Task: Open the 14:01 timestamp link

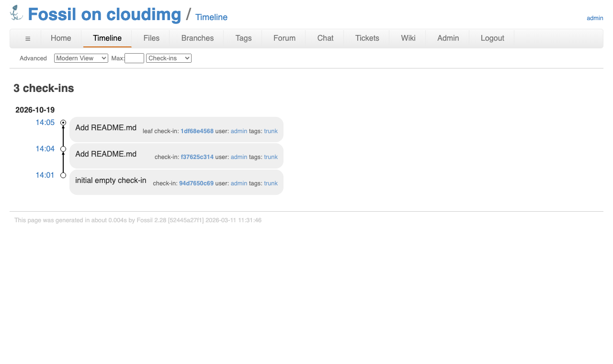Action: pos(45,175)
